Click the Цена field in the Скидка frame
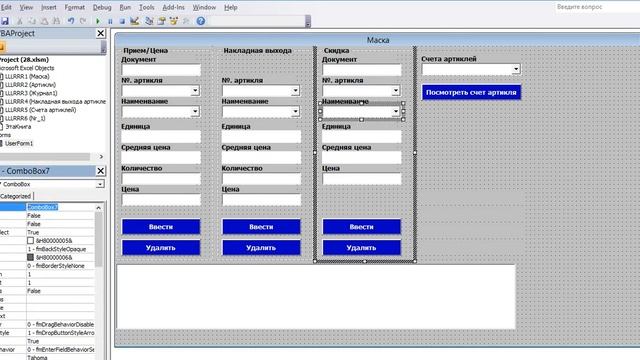640x360 pixels. 362,178
